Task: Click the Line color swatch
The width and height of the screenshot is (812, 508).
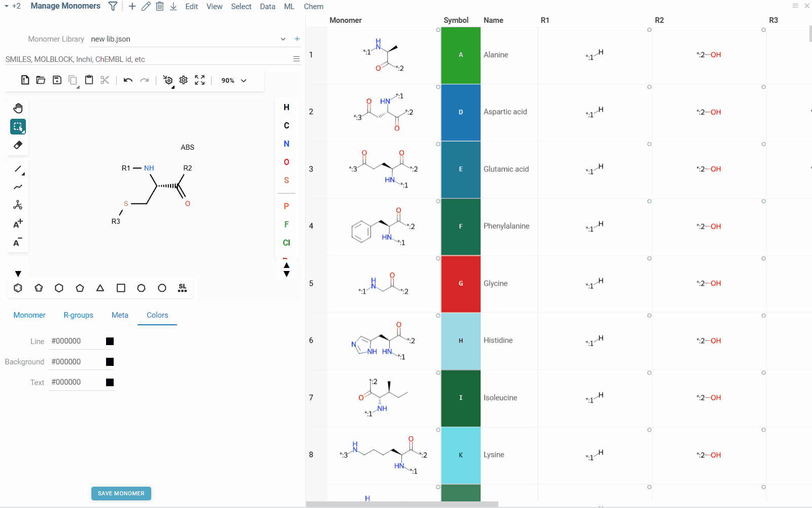Action: (x=109, y=341)
